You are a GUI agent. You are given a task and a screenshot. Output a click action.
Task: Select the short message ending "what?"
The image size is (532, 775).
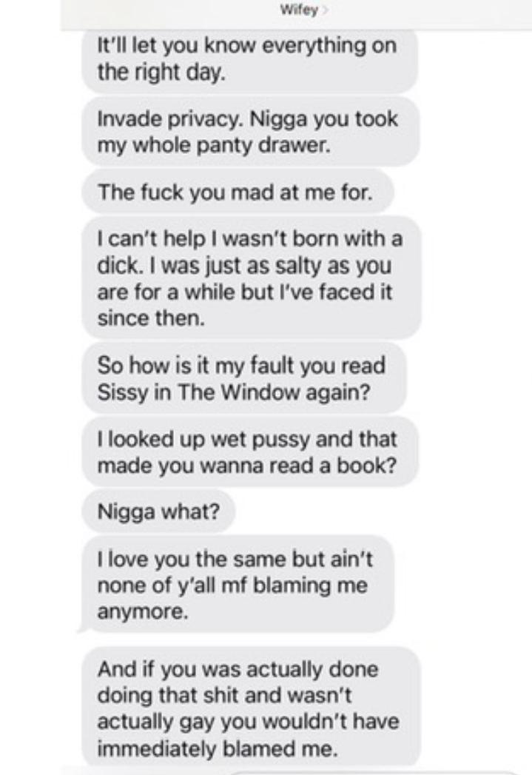pyautogui.click(x=158, y=511)
